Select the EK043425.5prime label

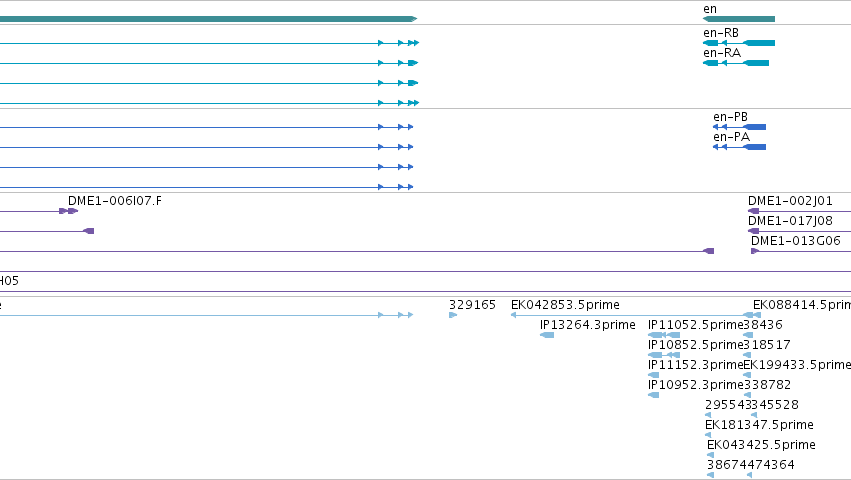click(761, 445)
